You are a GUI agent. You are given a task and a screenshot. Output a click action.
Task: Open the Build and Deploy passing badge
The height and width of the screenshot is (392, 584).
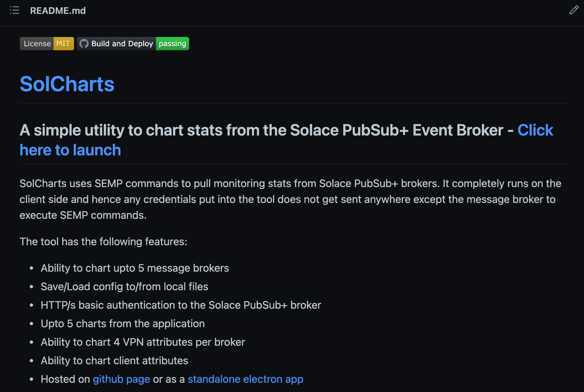click(x=133, y=44)
